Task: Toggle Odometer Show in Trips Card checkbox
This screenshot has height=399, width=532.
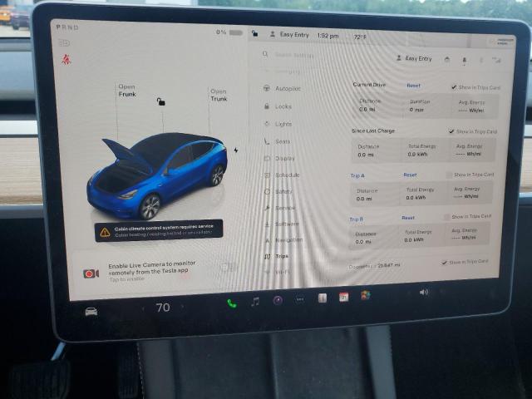Action: pos(444,263)
